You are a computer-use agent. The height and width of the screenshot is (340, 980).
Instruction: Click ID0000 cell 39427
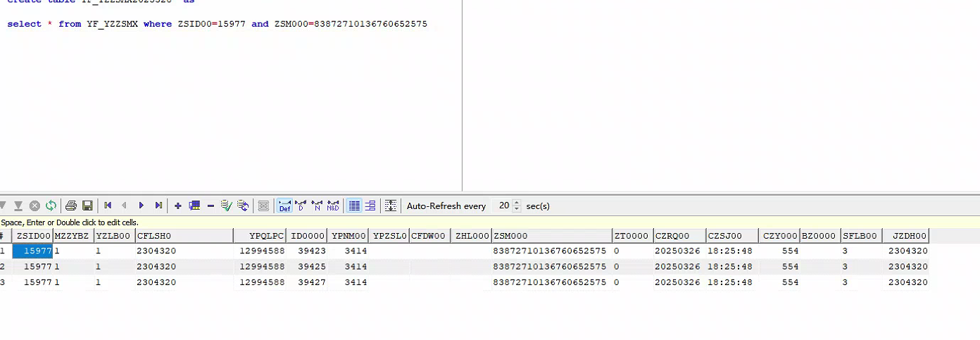[312, 282]
